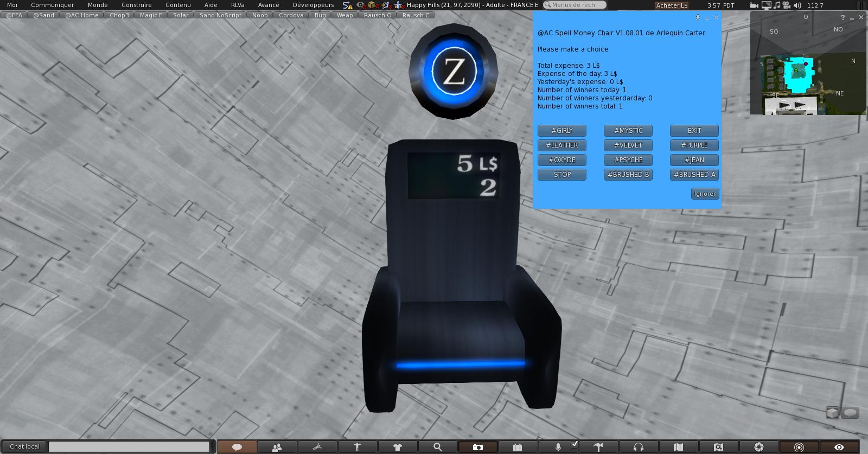This screenshot has width=868, height=454.
Task: Click the snapshot camera icon
Action: pyautogui.click(x=477, y=447)
